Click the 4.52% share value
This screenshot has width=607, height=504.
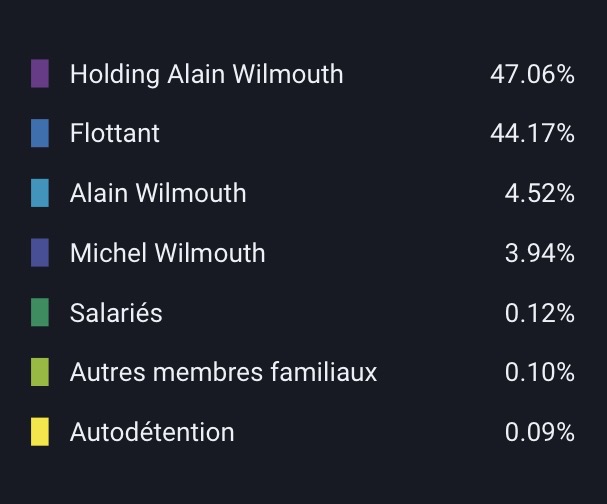pos(539,193)
